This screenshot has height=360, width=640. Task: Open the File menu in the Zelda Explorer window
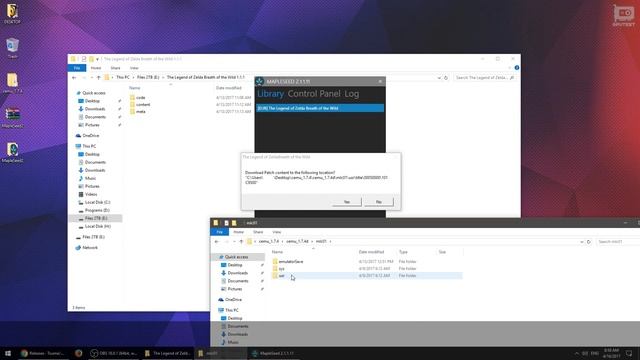tap(77, 68)
